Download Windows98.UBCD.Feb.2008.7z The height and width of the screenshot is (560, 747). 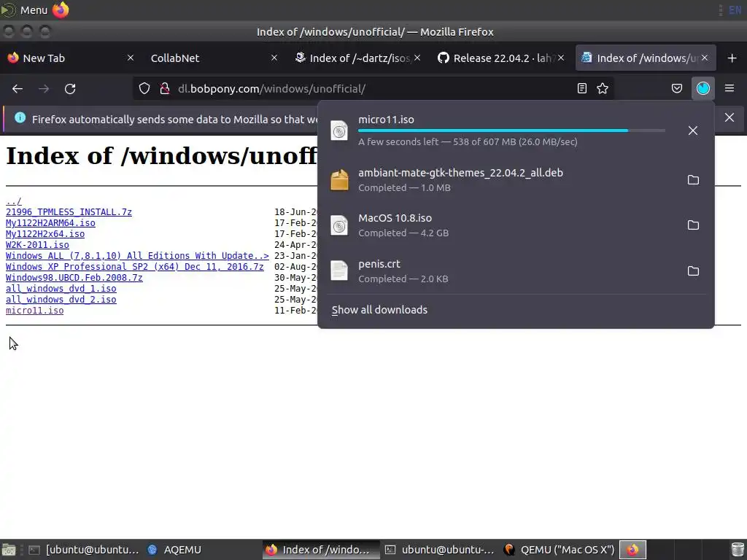click(x=74, y=278)
